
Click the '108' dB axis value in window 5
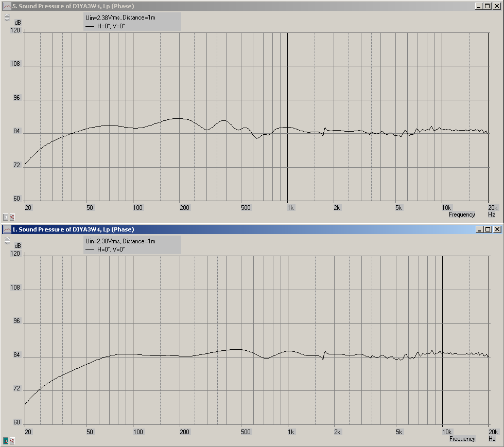(x=15, y=64)
